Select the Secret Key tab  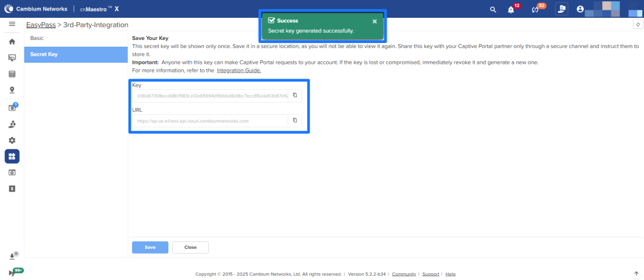pyautogui.click(x=44, y=54)
